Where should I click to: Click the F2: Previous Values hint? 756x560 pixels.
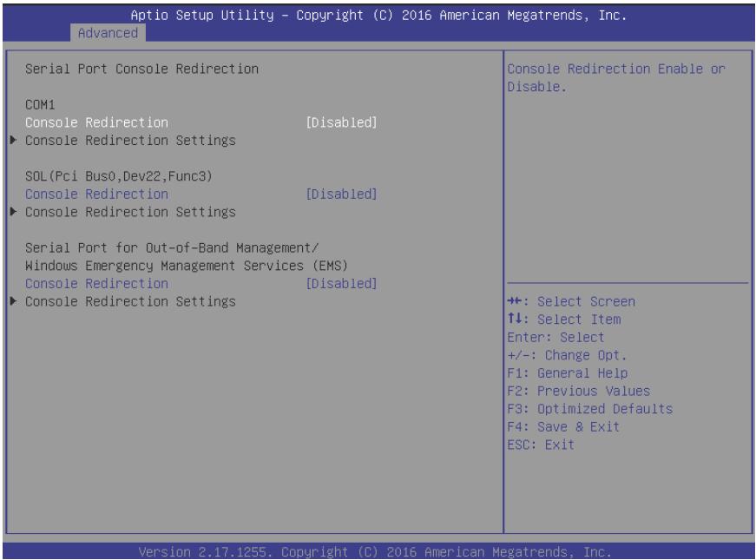pyautogui.click(x=579, y=392)
